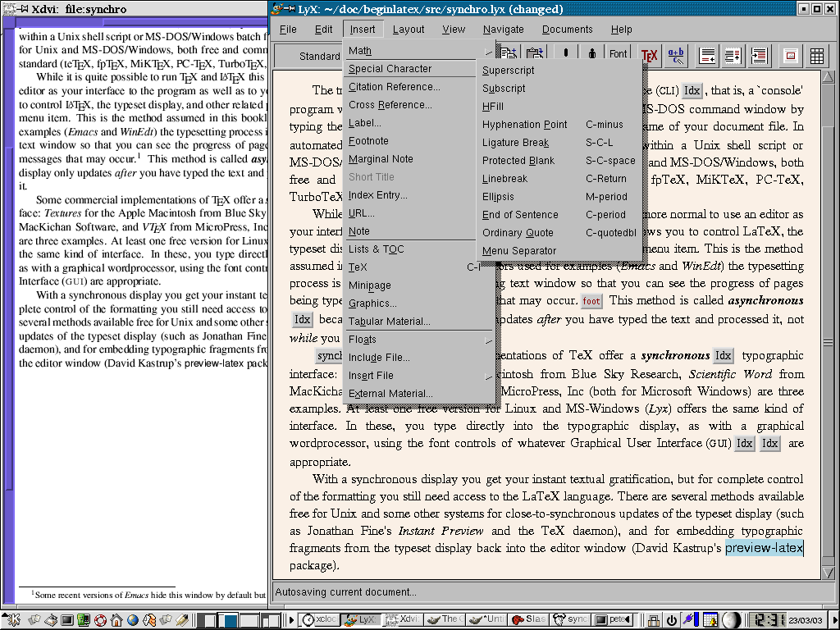Click the Idx inset after (CLI)
The image size is (840, 630).
(693, 91)
